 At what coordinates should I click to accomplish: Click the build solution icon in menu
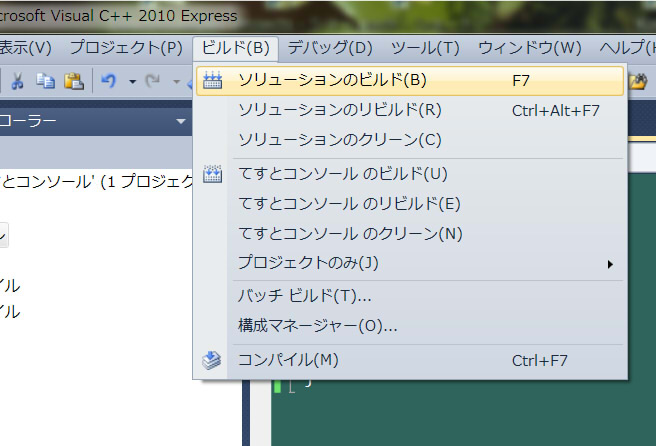coord(213,80)
